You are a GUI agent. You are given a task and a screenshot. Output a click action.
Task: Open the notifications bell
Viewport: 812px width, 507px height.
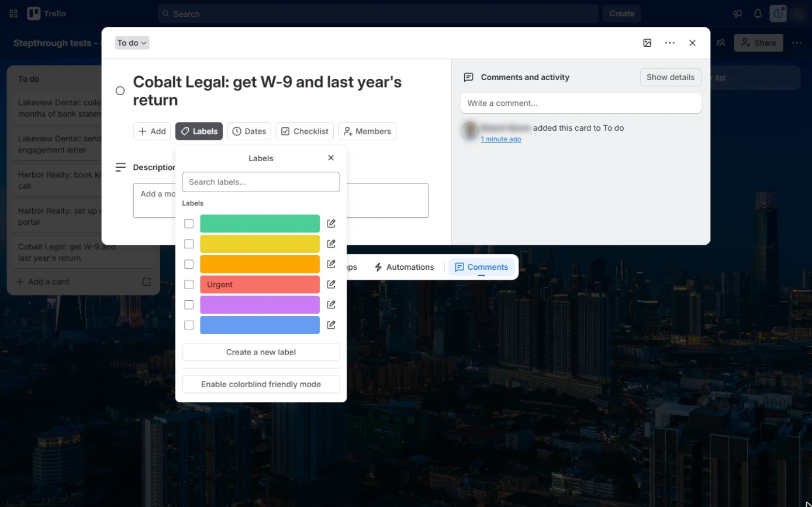[758, 13]
